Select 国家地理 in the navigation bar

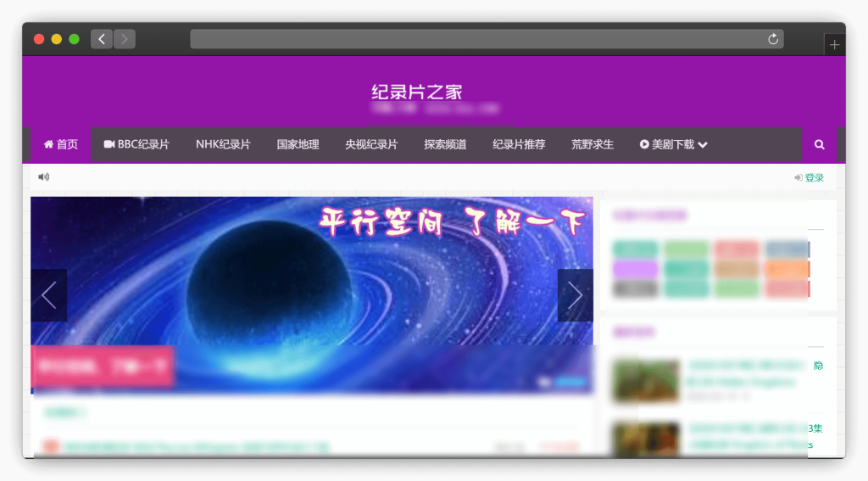[x=298, y=144]
